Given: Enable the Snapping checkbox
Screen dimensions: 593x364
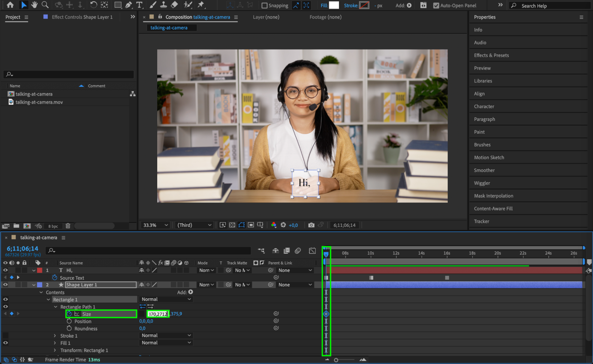Looking at the screenshot, I should [264, 6].
